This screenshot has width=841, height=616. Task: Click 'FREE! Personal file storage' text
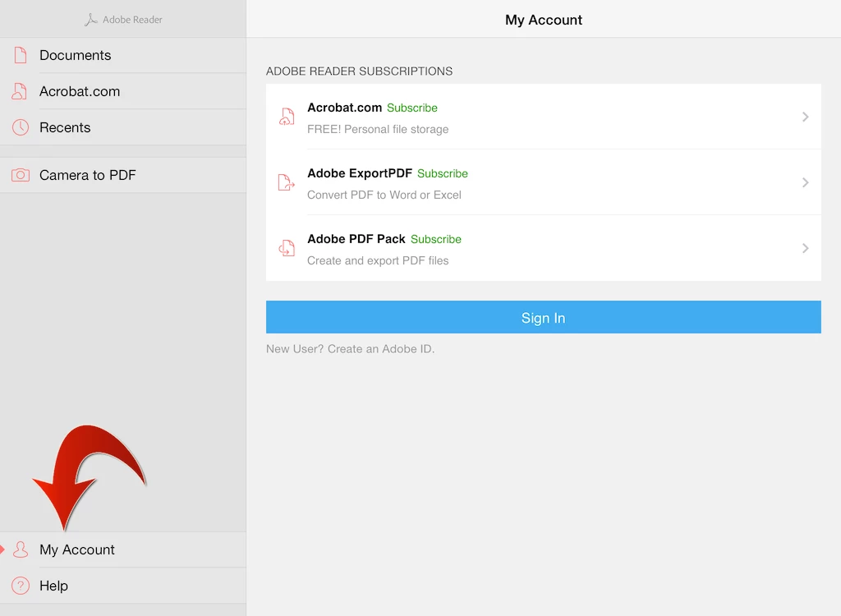[x=378, y=129]
